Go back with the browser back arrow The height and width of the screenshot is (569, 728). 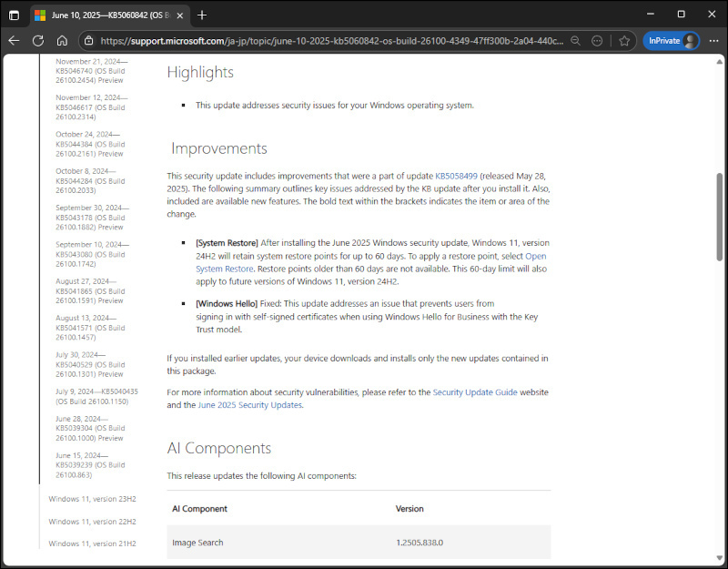(14, 41)
